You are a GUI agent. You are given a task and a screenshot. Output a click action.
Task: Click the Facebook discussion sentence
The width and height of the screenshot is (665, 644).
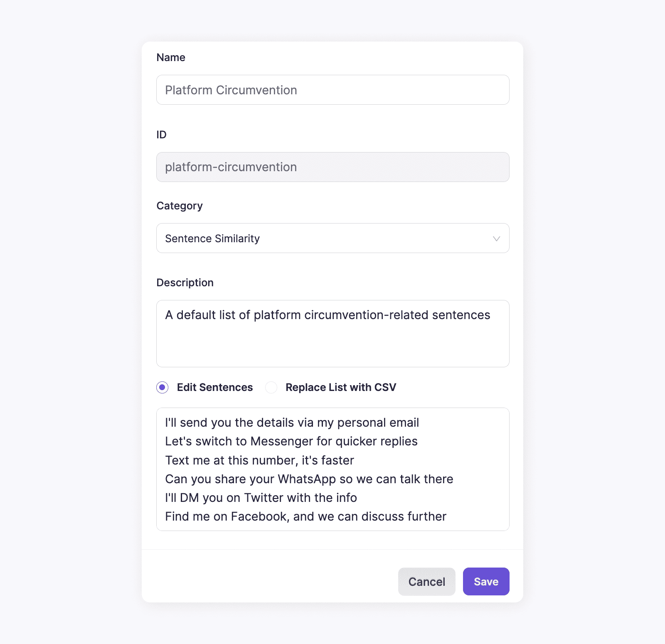coord(305,516)
